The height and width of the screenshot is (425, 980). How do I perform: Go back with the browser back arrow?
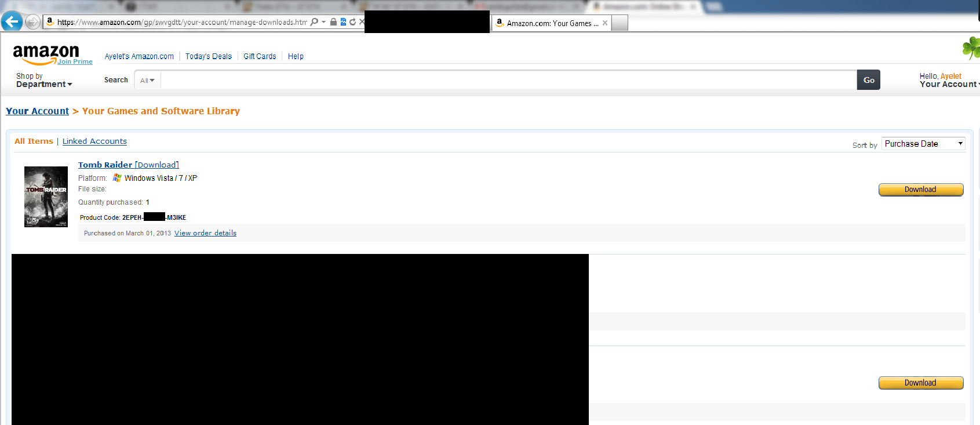tap(12, 22)
